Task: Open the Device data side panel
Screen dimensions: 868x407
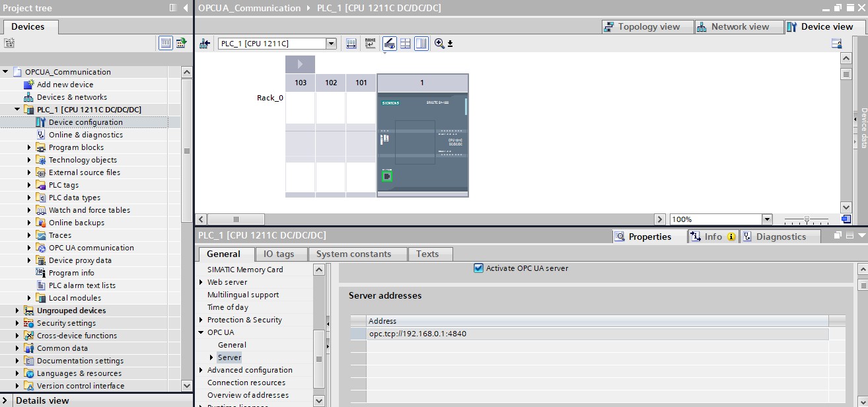Action: [x=863, y=128]
